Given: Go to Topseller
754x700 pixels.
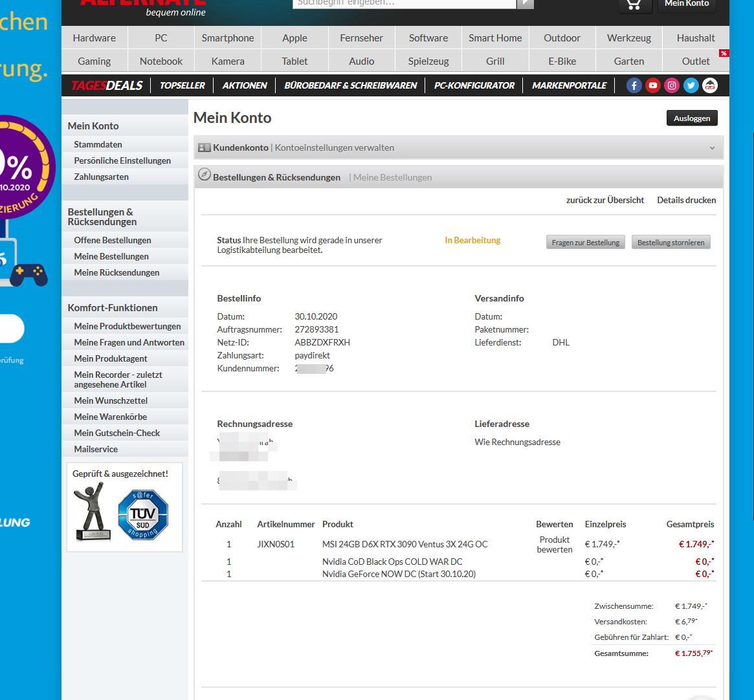Looking at the screenshot, I should 183,85.
